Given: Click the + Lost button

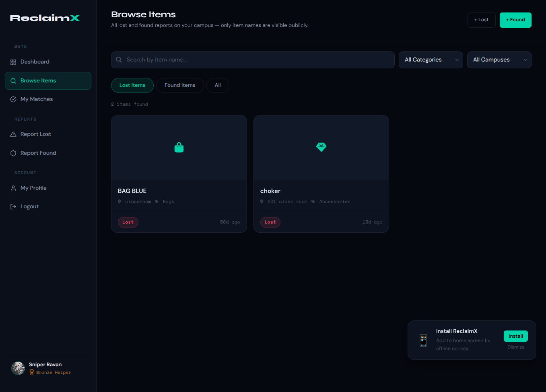Looking at the screenshot, I should click(482, 20).
